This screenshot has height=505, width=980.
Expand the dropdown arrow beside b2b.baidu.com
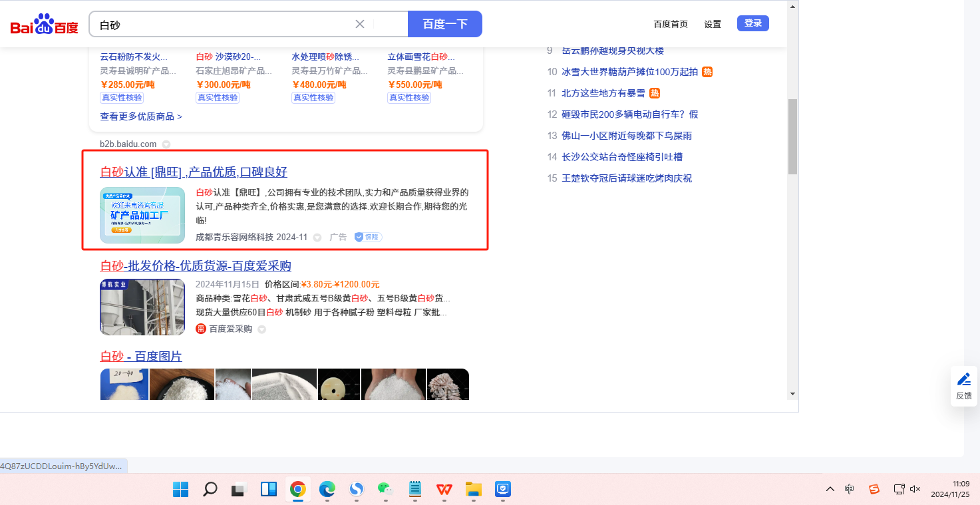pyautogui.click(x=166, y=144)
